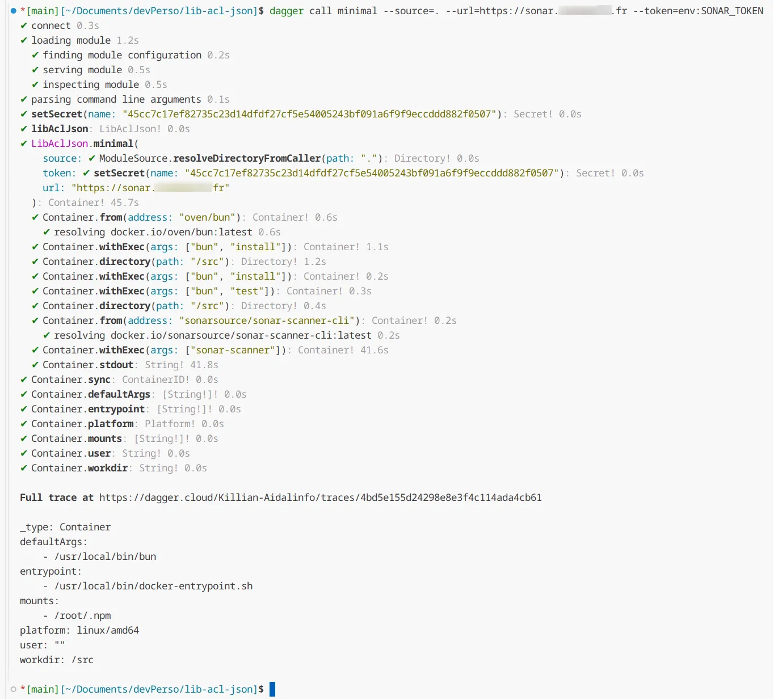
Task: Click the checkmark beside 'Container.sync'
Action: (x=24, y=379)
